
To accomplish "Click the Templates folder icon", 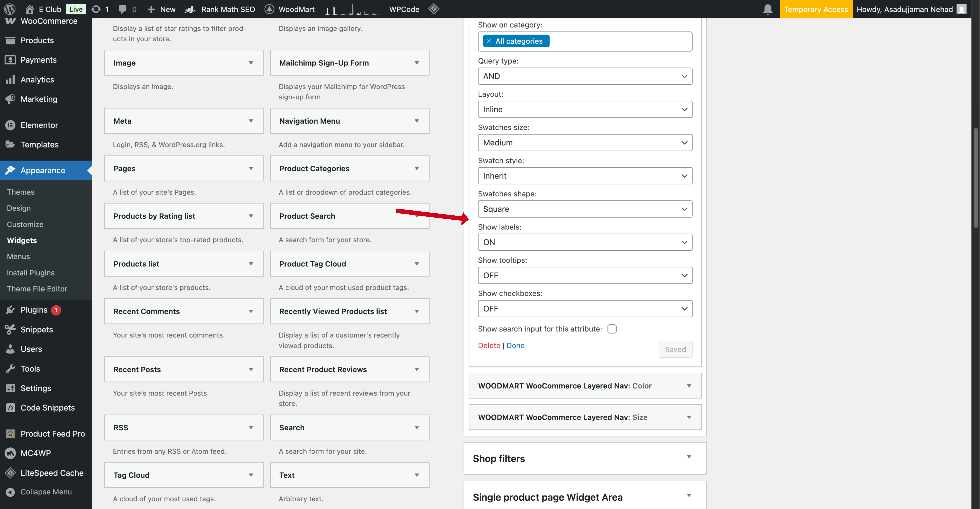I will 10,144.
